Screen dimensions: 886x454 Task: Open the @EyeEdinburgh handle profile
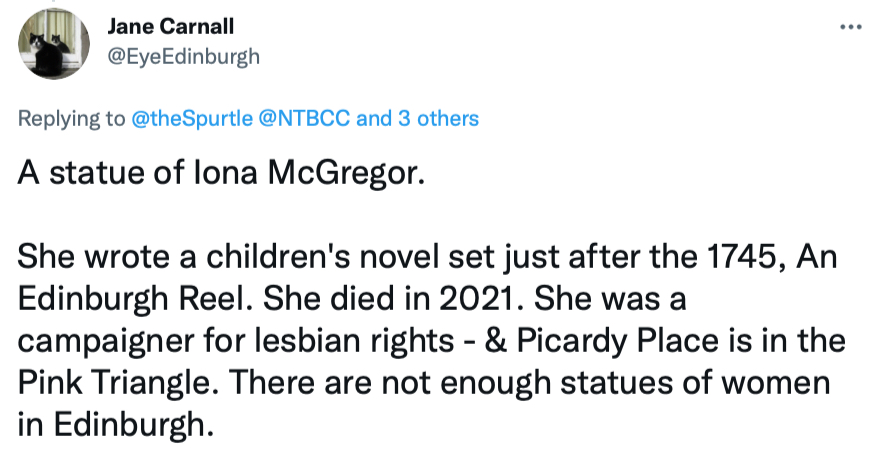[183, 57]
